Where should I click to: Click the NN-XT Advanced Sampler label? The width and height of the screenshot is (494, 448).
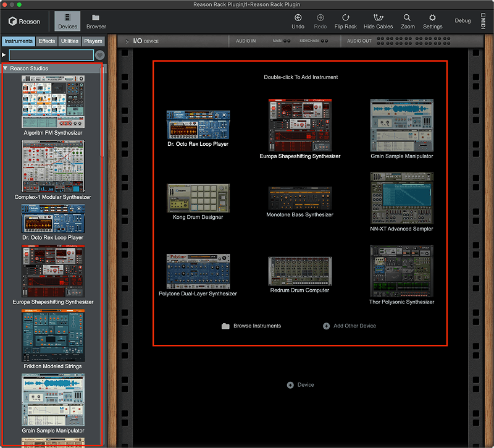point(401,229)
